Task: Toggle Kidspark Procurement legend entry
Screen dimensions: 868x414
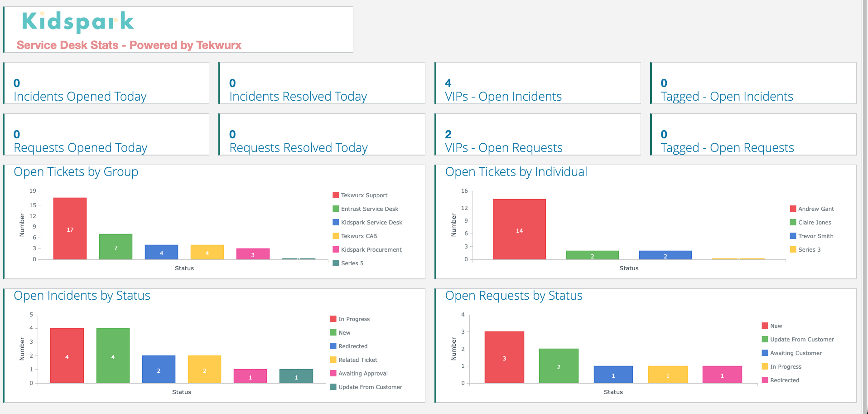Action: coord(371,250)
